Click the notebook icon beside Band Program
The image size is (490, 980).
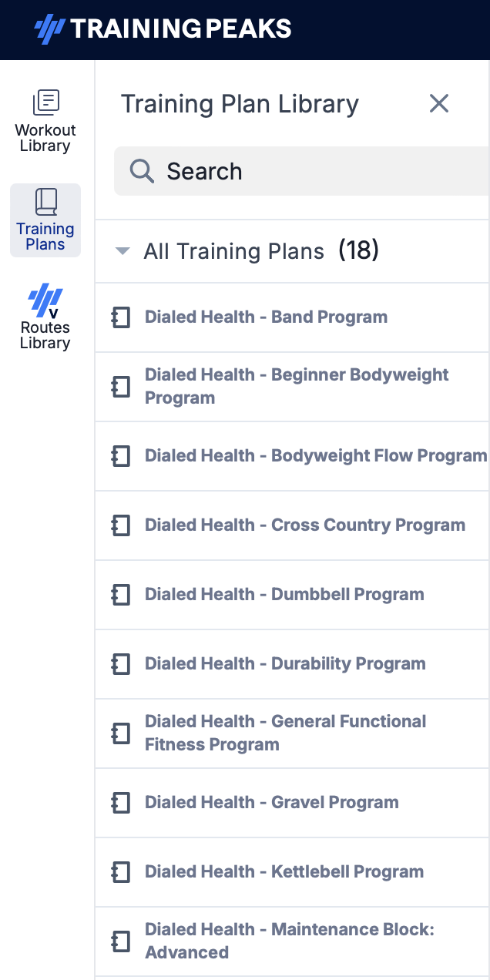pos(121,317)
